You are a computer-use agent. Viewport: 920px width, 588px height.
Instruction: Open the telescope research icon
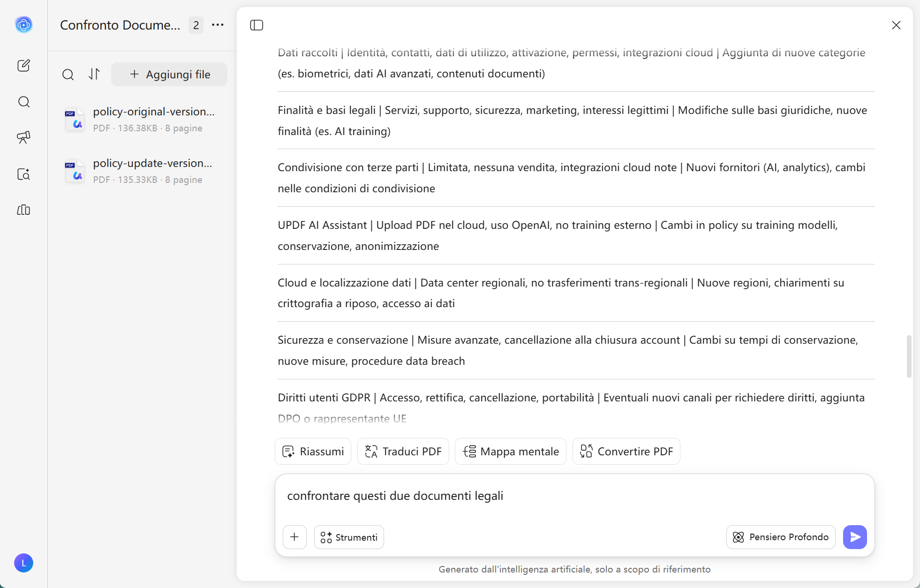[x=23, y=137]
